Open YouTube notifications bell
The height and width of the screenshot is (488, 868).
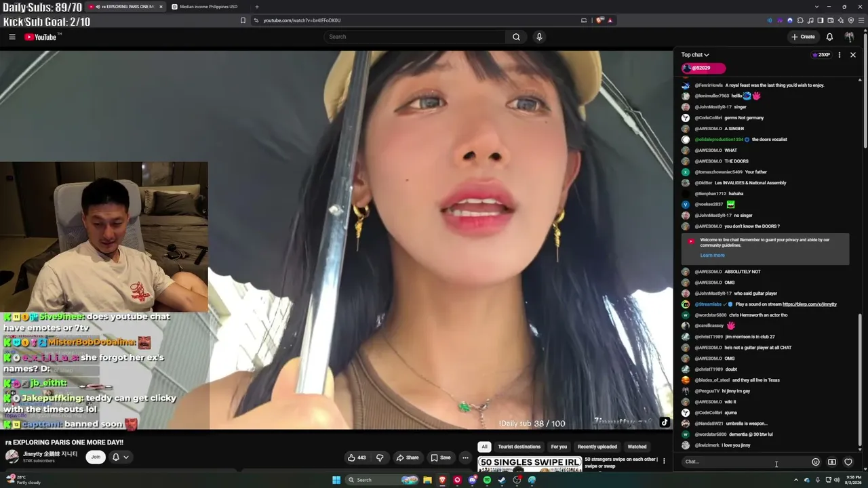click(x=829, y=37)
